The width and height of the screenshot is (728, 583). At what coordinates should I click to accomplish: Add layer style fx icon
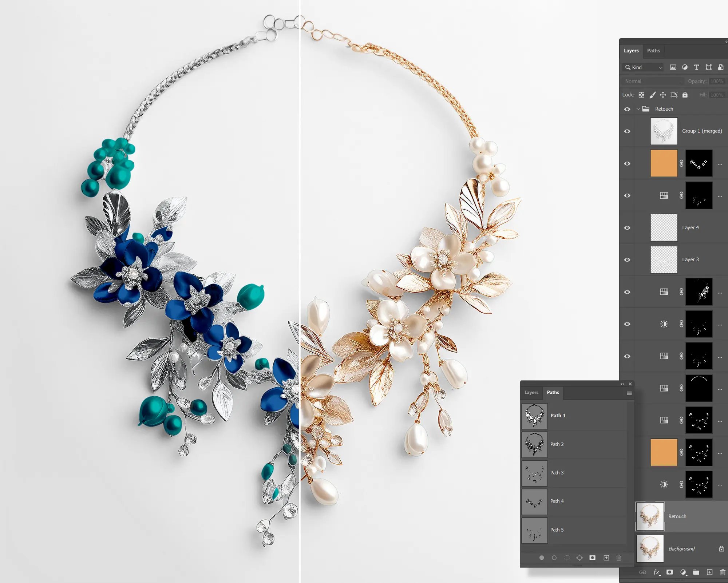[x=656, y=572]
